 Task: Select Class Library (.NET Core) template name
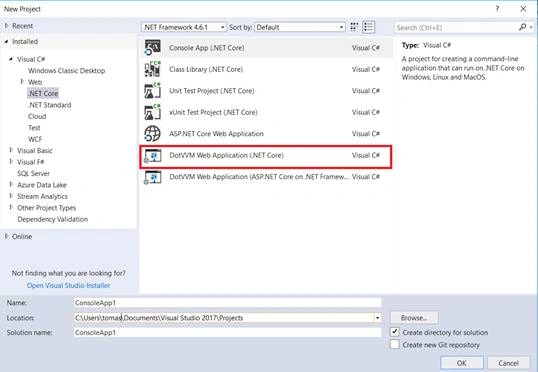pos(206,69)
